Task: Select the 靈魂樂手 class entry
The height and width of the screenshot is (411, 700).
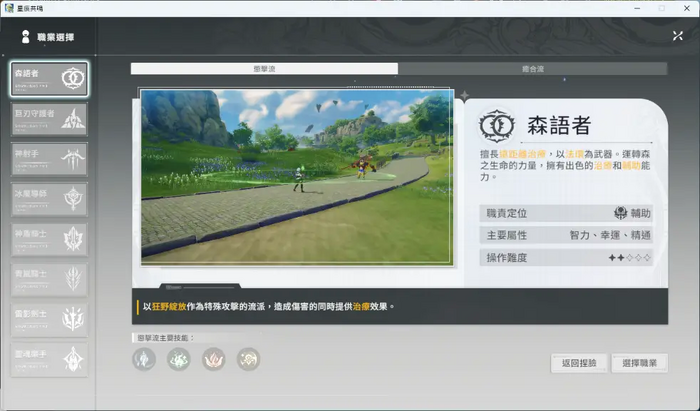Action: (x=49, y=358)
